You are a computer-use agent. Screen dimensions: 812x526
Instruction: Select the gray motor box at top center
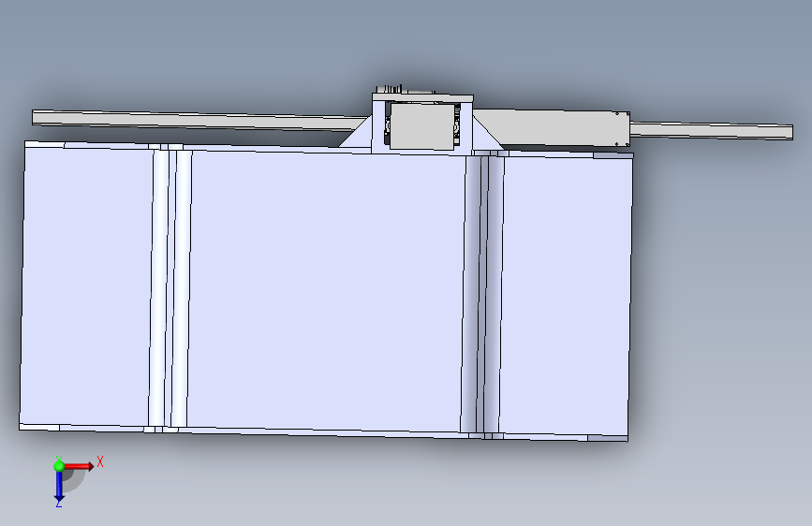(x=422, y=126)
